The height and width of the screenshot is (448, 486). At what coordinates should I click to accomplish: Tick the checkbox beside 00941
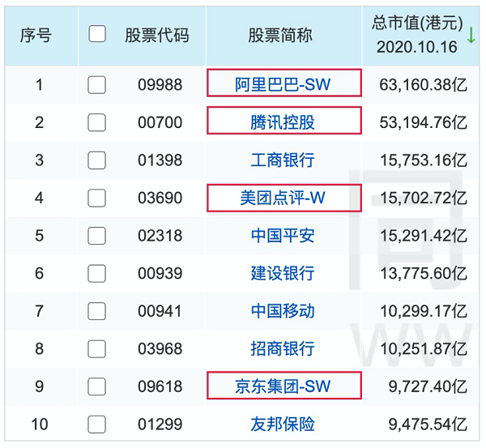97,311
